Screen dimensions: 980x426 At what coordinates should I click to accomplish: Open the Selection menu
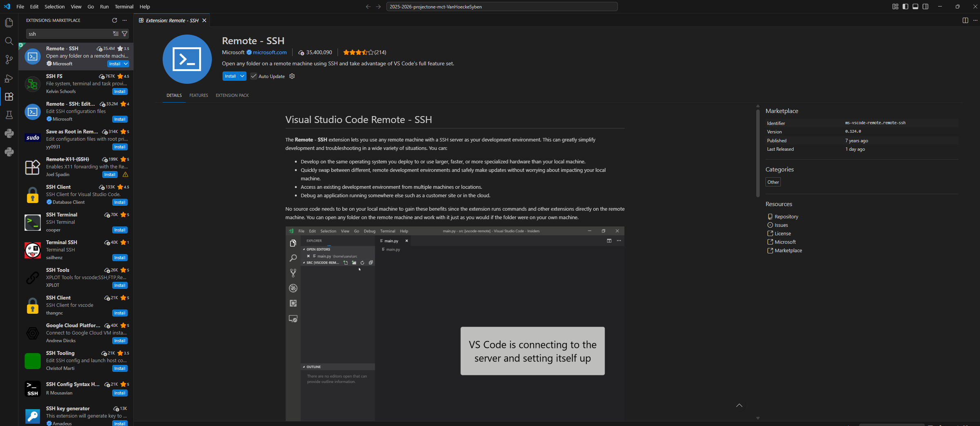point(54,7)
